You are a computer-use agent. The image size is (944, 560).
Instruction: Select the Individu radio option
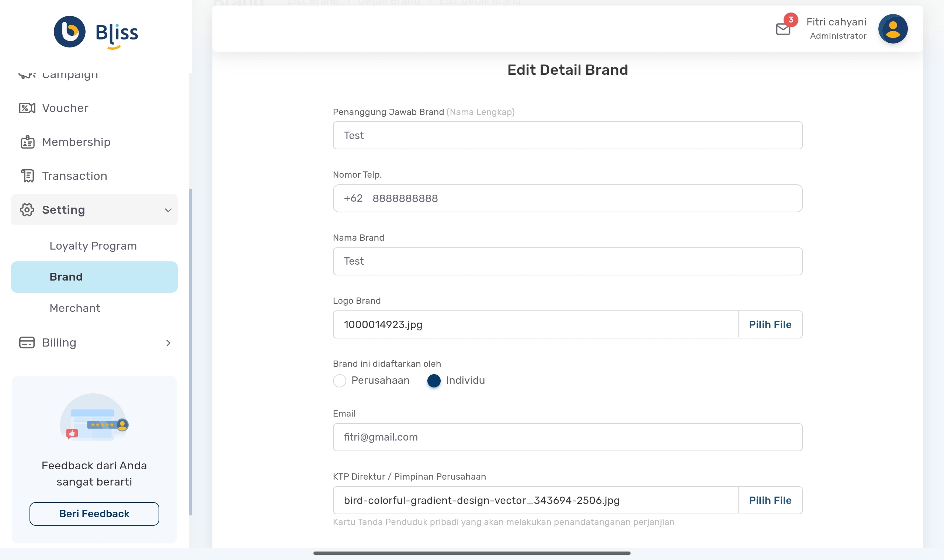[x=434, y=381]
